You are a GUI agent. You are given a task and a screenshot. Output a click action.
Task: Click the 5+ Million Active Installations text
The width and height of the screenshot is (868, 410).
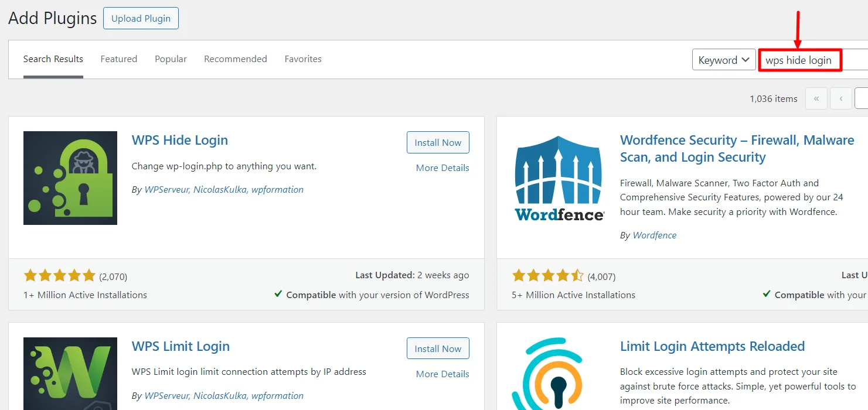click(x=573, y=295)
